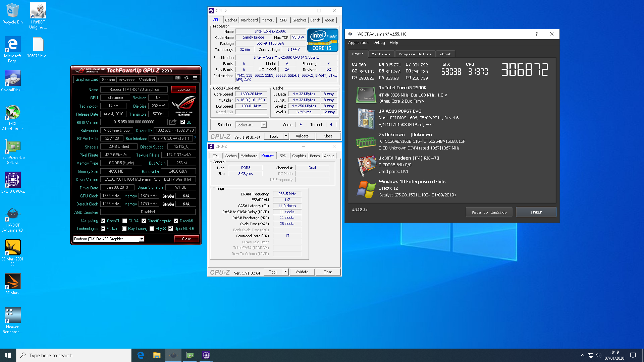The image size is (644, 362).
Task: Click the taskbar search box
Action: (x=74, y=355)
